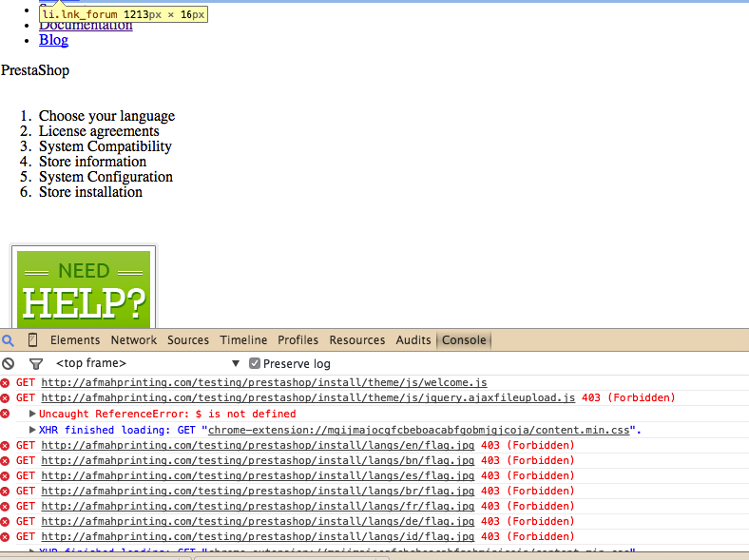Click the DevTools inspect element magnifier icon
The height and width of the screenshot is (560, 749).
coord(9,340)
